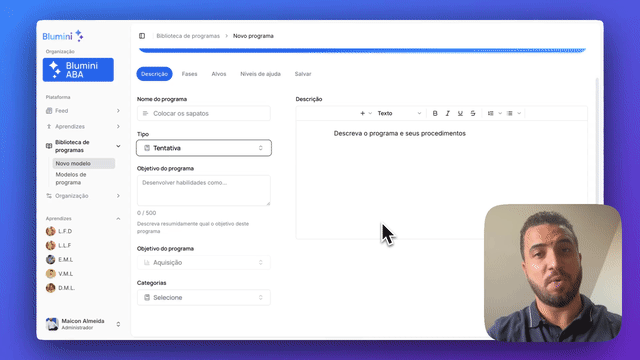
Task: Click the bulleted list icon
Action: point(510,113)
